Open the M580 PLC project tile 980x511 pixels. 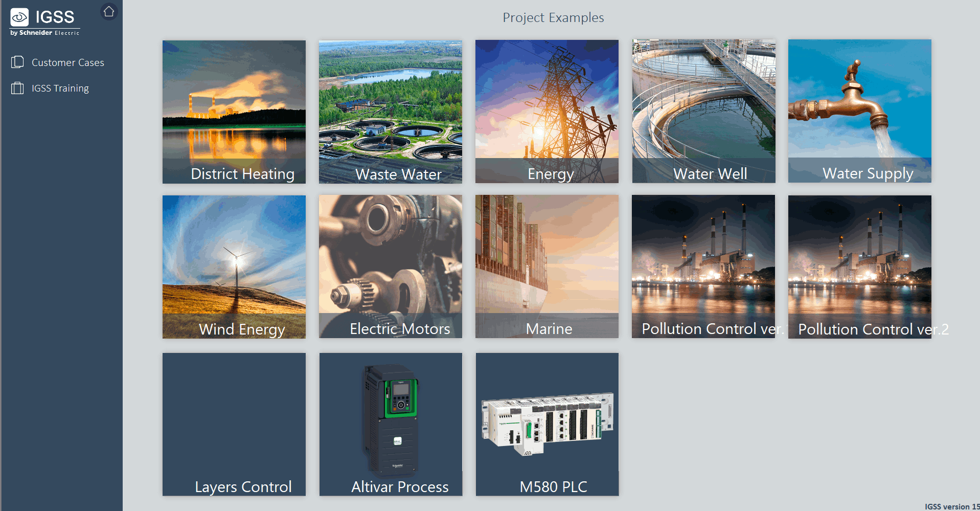(547, 424)
